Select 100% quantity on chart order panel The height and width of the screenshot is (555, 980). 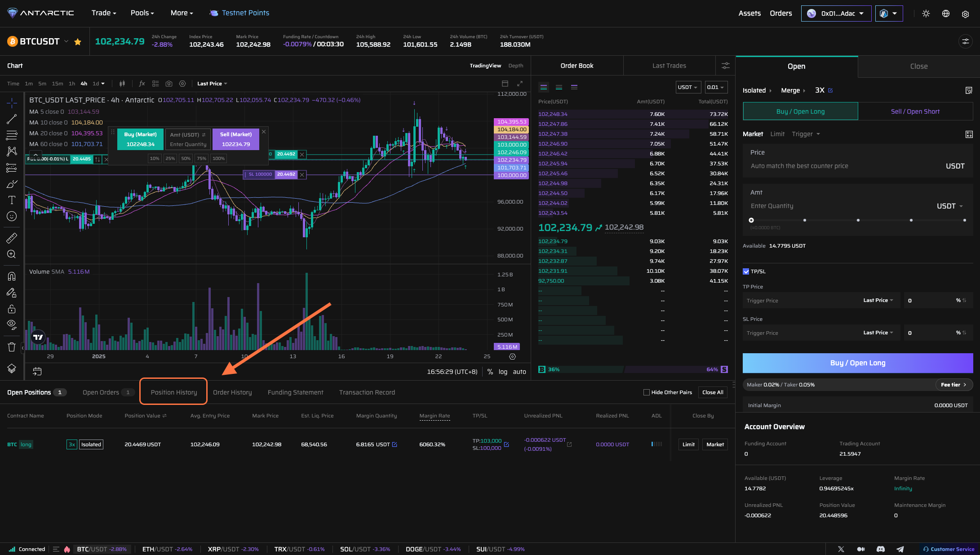pos(218,158)
